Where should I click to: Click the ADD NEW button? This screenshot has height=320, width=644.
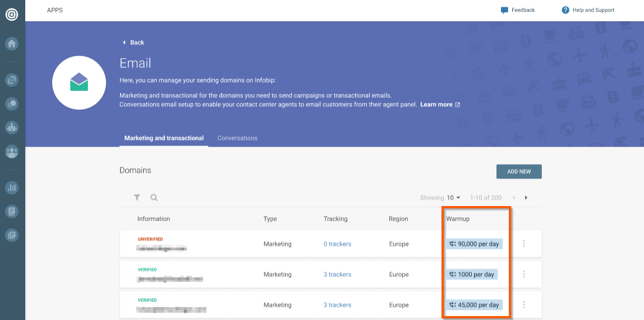(519, 171)
